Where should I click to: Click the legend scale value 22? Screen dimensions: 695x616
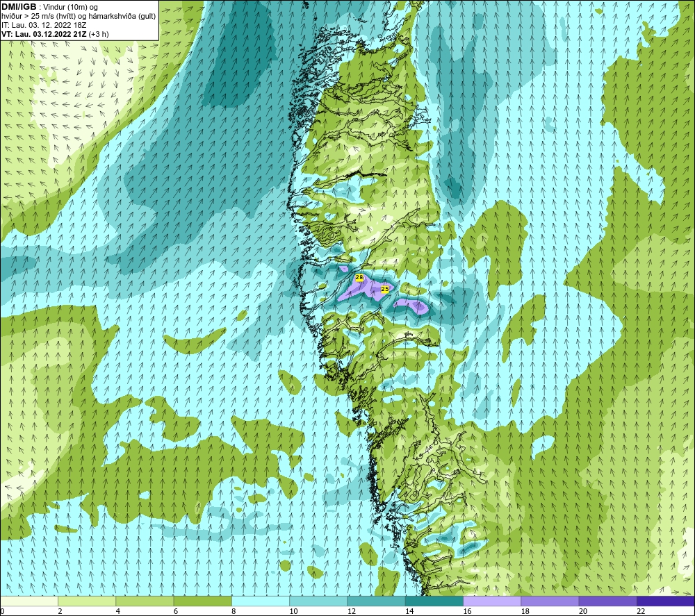tap(641, 611)
